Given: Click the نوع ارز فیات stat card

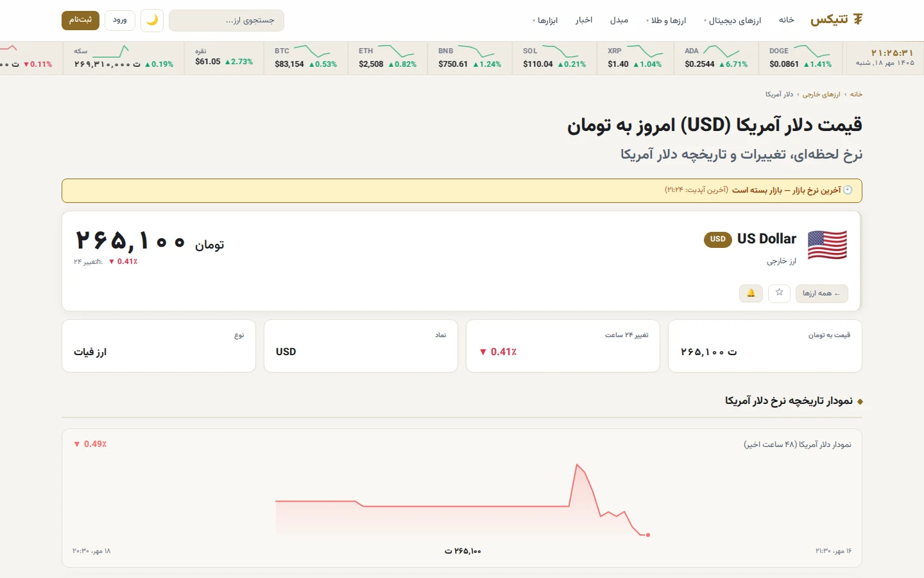Looking at the screenshot, I should pos(158,346).
